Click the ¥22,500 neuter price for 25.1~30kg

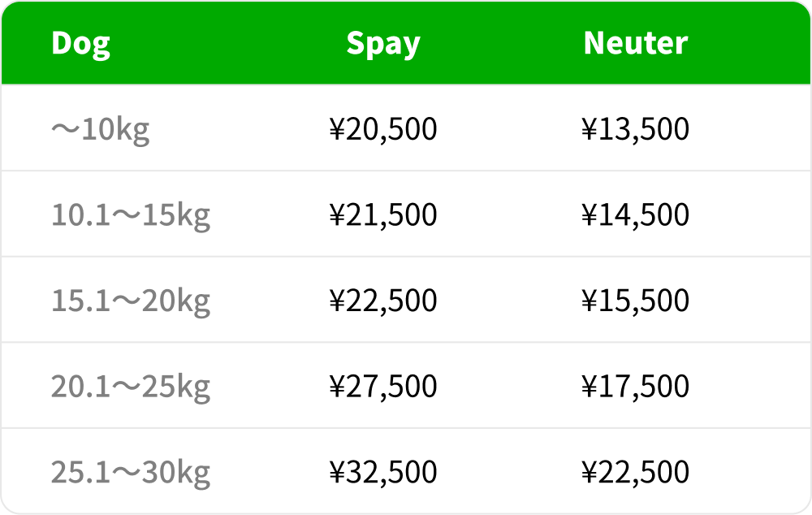pos(636,473)
